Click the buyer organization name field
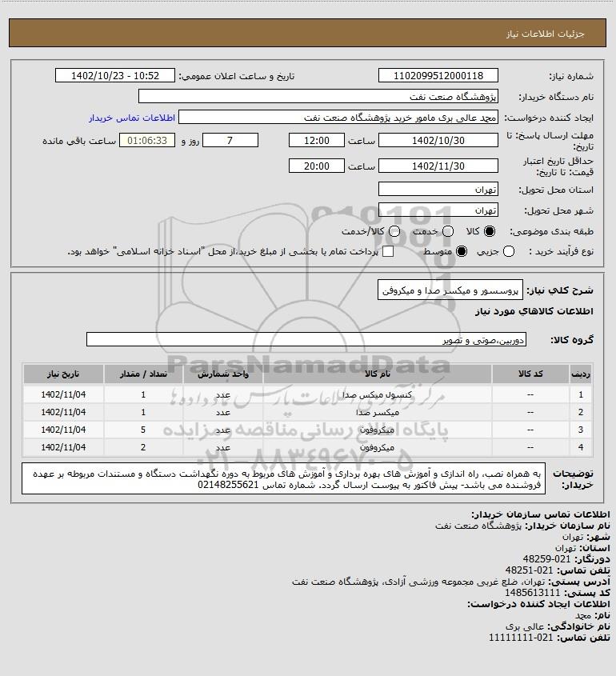Screen dimensions: 616x676 [x=318, y=96]
